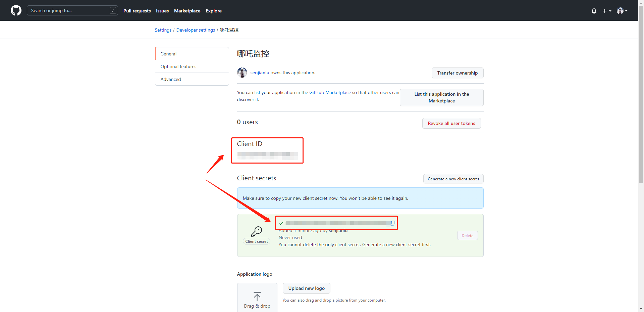Open the user avatar menu
Image resolution: width=644 pixels, height=312 pixels.
[x=622, y=11]
